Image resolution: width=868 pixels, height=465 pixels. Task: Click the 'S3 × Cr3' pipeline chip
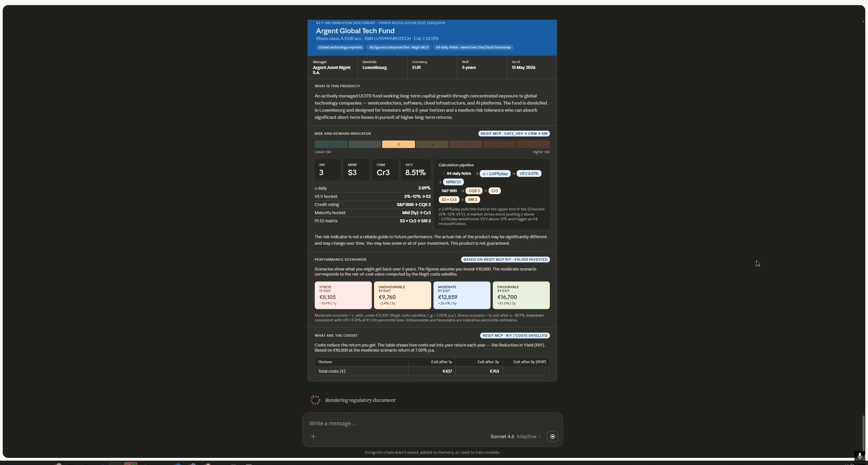coord(449,200)
